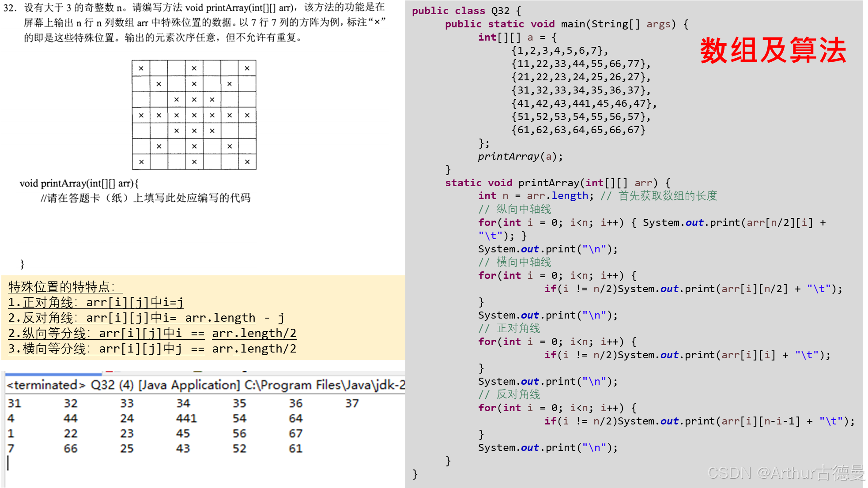Click the 'public class Q32' declaration line
Viewport: 868px width, 488px height.
(x=466, y=11)
